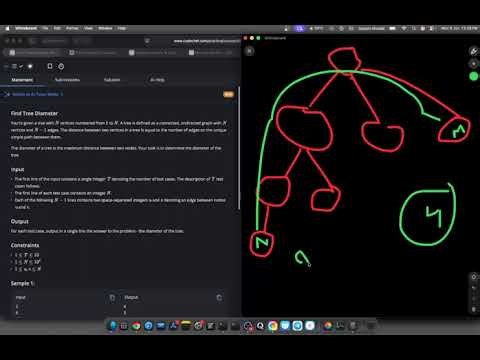
Task: Switch to the Statement tab
Action: (x=22, y=80)
